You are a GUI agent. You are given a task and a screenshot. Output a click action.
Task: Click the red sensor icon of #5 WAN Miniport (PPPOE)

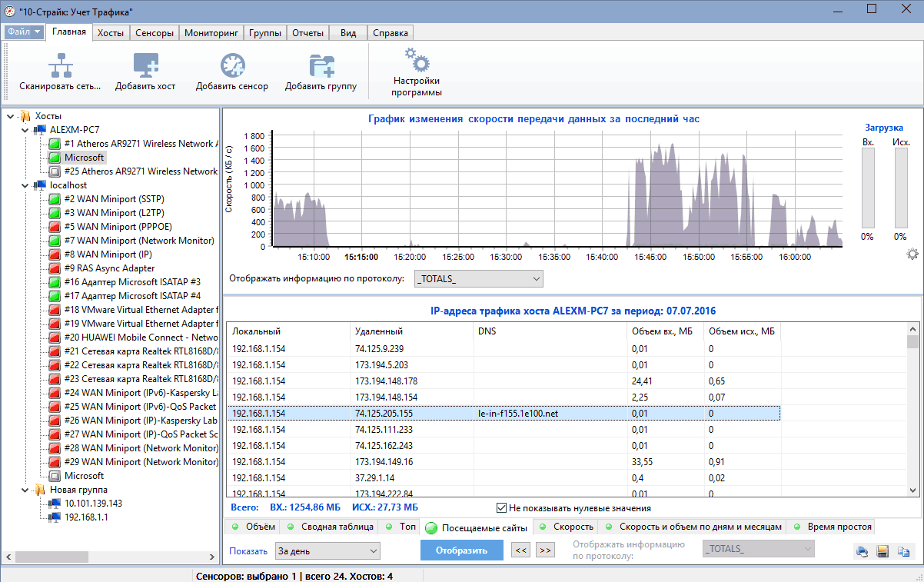pyautogui.click(x=55, y=227)
